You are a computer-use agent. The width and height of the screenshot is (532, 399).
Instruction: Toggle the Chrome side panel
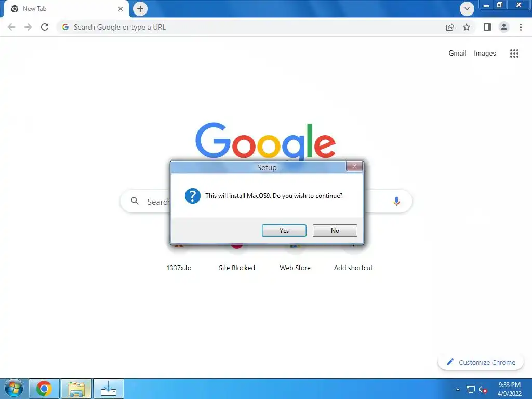point(487,27)
